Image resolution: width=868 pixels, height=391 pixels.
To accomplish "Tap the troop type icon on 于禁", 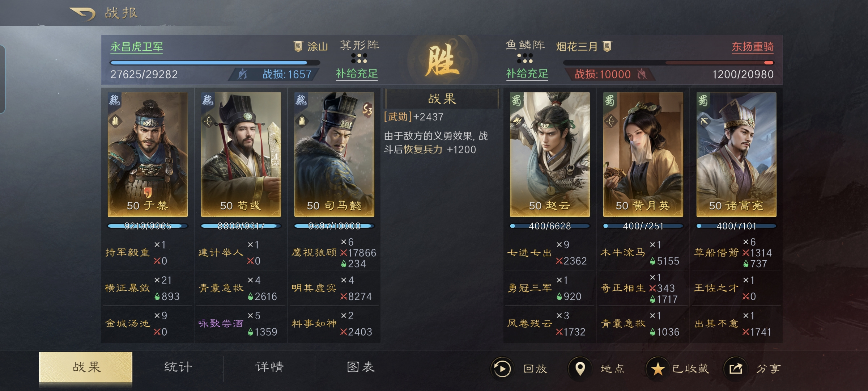I will point(115,121).
